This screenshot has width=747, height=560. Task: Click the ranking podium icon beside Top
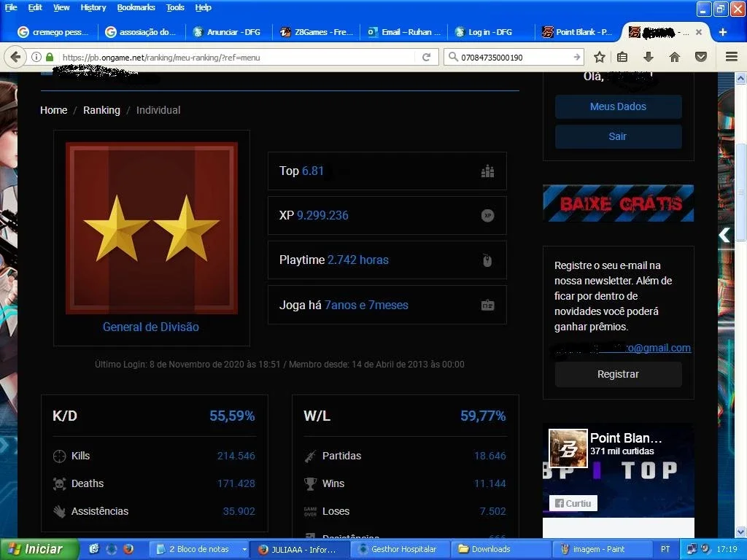487,171
